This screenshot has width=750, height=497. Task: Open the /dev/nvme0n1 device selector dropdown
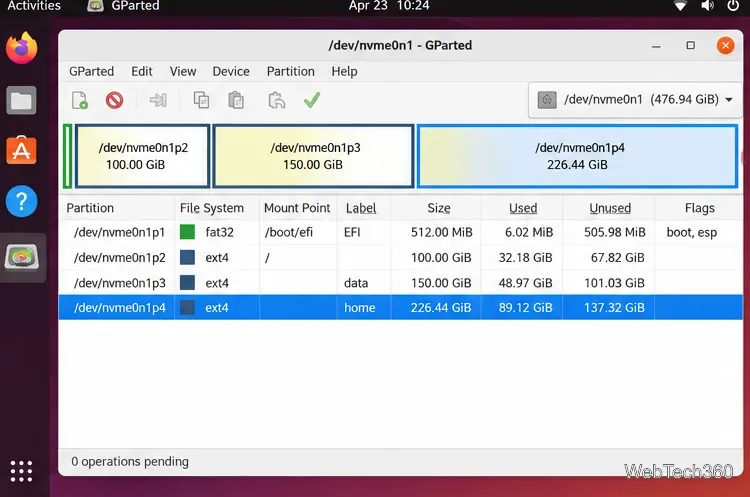click(635, 99)
